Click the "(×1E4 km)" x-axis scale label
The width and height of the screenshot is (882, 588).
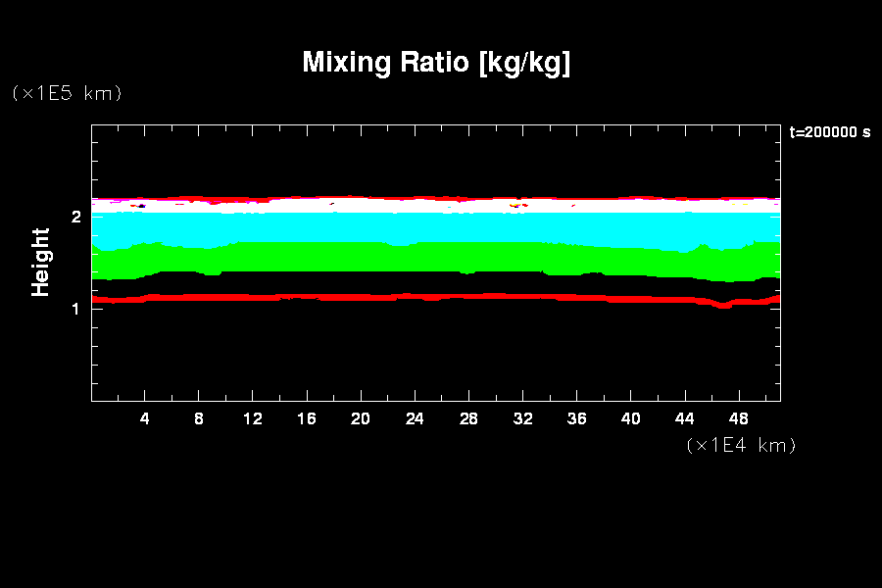click(x=741, y=445)
